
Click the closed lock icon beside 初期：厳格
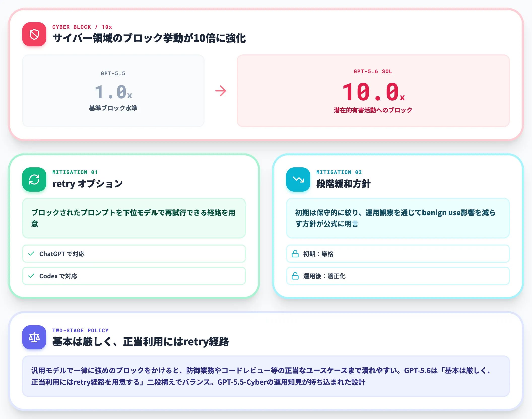(295, 254)
